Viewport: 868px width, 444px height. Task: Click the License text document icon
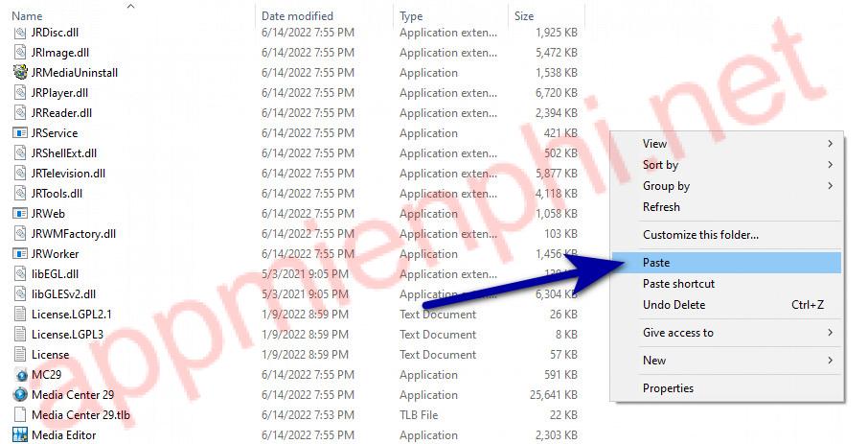(x=20, y=355)
